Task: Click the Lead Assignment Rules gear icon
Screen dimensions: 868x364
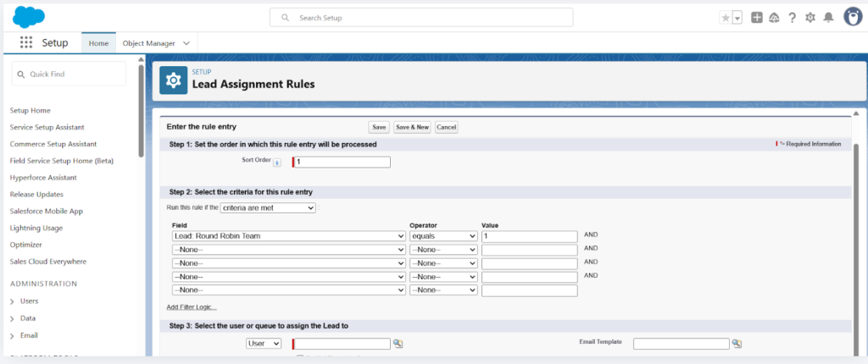Action: (x=173, y=80)
